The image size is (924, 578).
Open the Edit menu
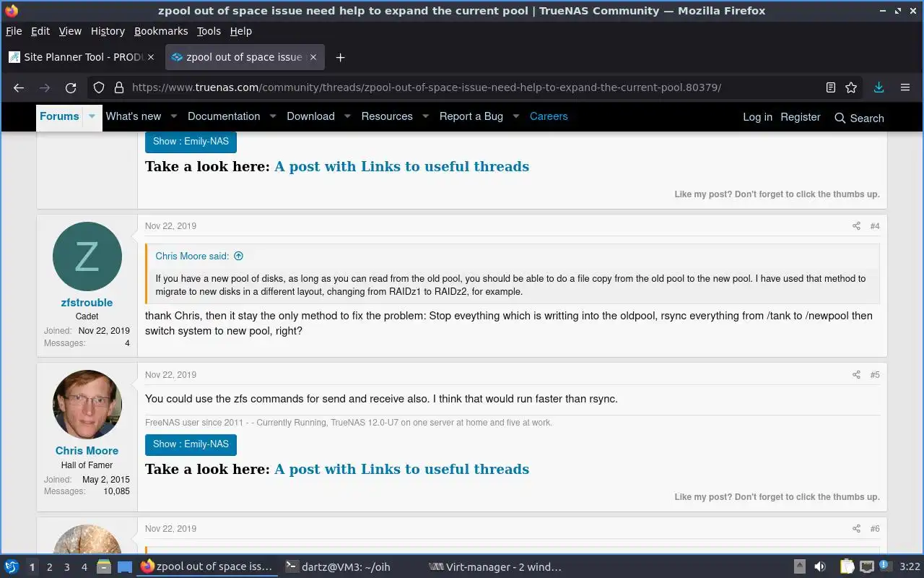pyautogui.click(x=40, y=31)
